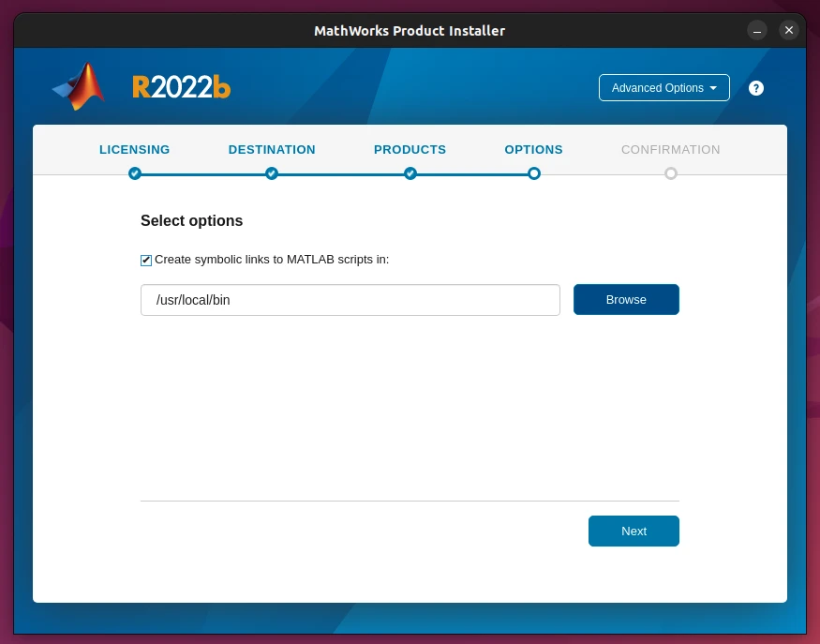Click the Browse button

(x=626, y=300)
